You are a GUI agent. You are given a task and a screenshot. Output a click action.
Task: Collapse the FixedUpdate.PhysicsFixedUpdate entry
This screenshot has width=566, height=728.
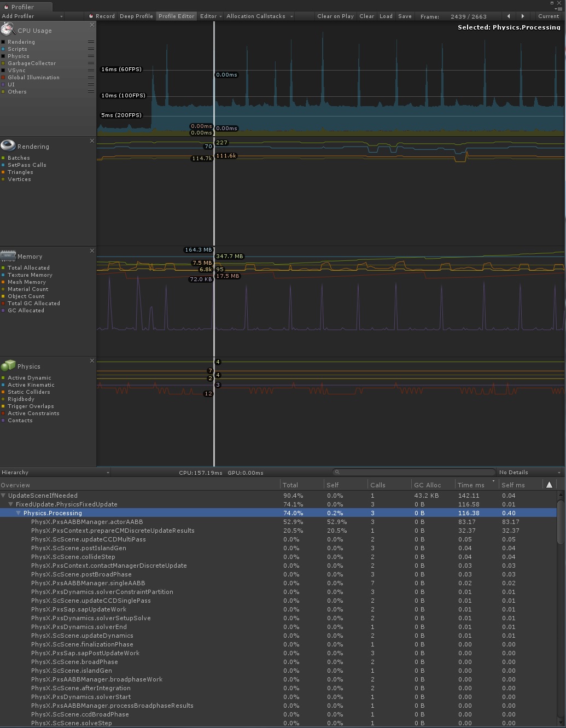[10, 504]
